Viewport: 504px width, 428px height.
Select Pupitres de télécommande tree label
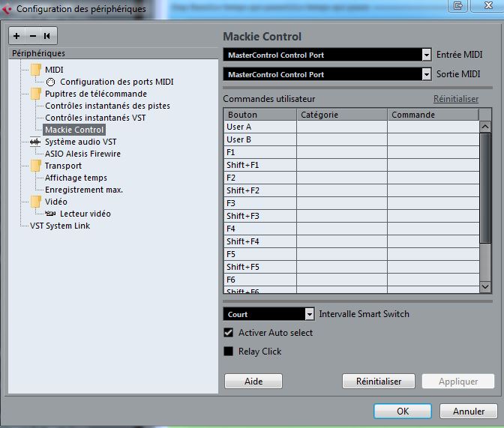point(96,94)
